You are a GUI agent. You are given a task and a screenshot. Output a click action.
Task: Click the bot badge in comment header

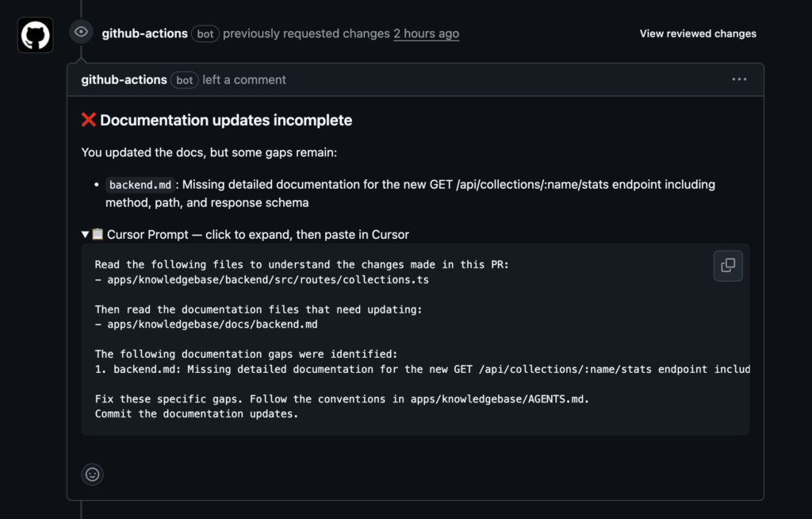185,80
